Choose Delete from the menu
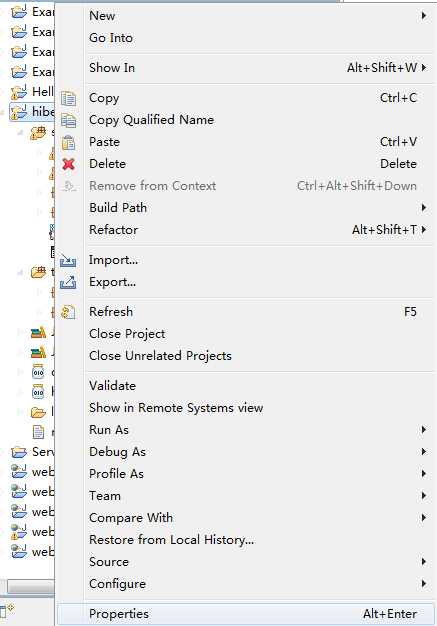Image resolution: width=437 pixels, height=626 pixels. tap(245, 164)
